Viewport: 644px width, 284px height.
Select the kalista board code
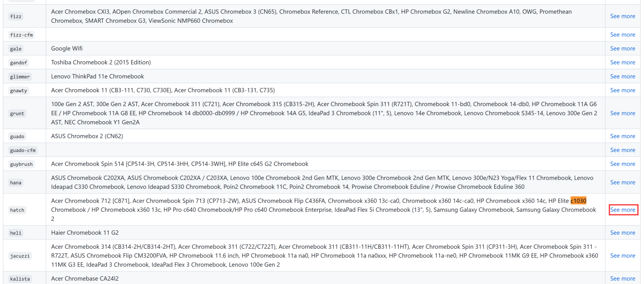tap(20, 279)
